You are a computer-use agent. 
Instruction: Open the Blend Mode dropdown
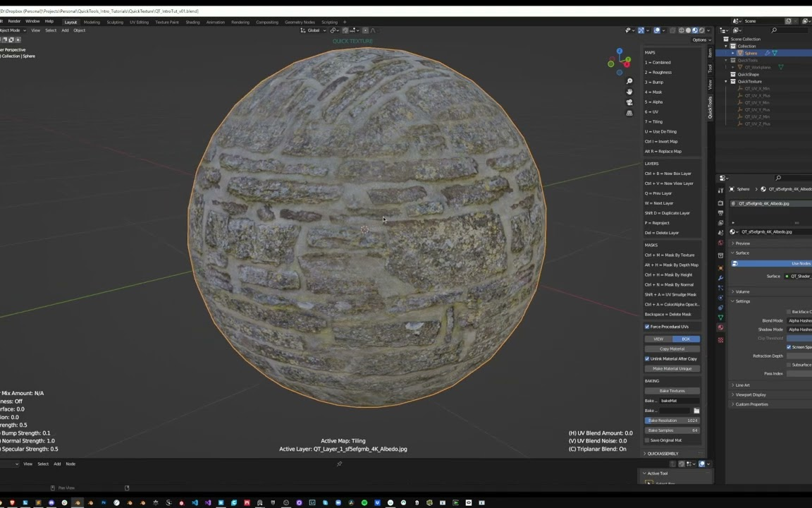800,320
